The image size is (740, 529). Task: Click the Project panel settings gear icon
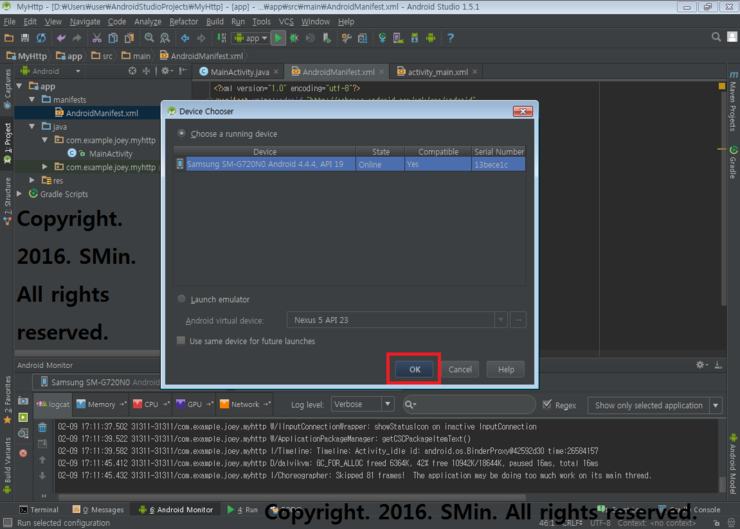[x=166, y=71]
